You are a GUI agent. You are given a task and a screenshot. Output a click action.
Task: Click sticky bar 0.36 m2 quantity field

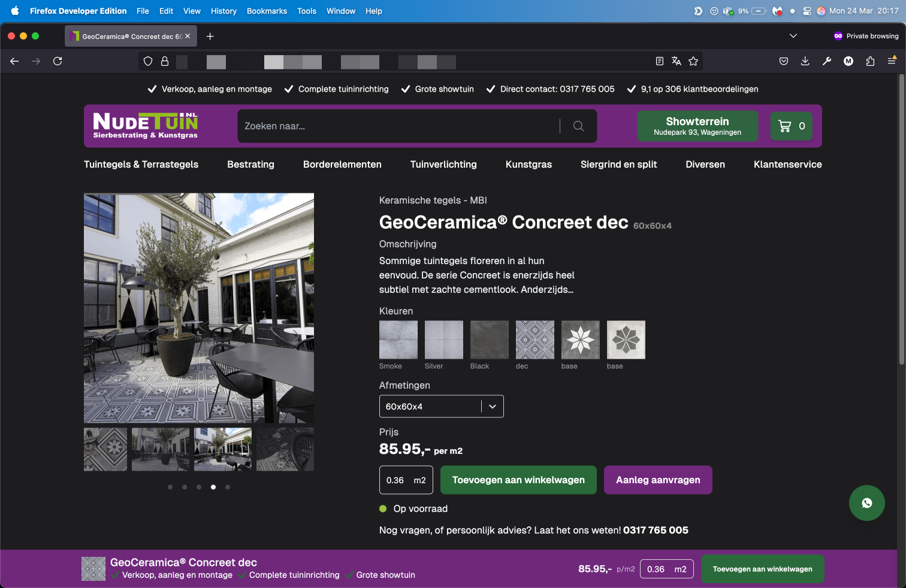tap(666, 569)
